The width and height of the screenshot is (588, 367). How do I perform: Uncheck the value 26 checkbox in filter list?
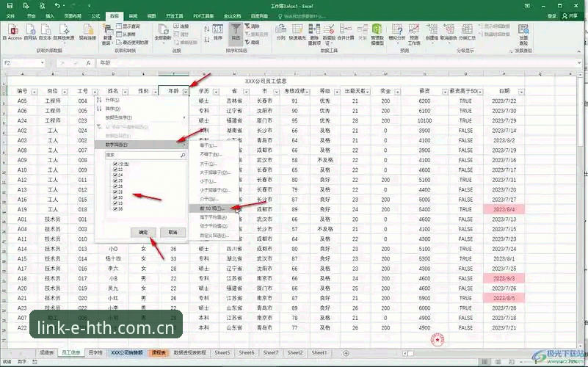(115, 186)
